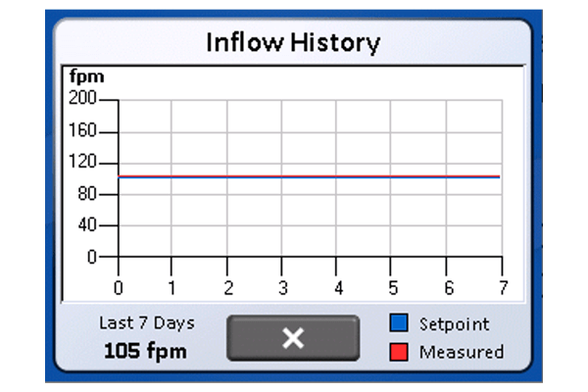
Task: Click the 200 mark on vertical axis
Action: (x=83, y=99)
